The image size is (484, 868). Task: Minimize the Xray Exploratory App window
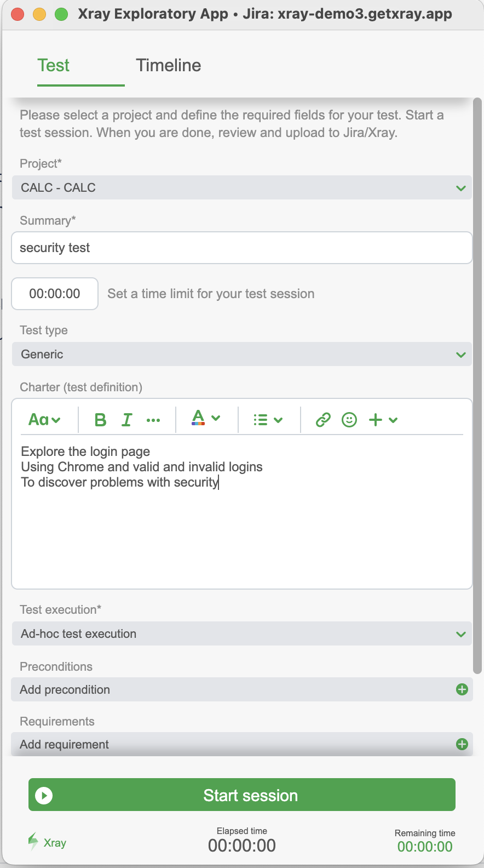(39, 14)
